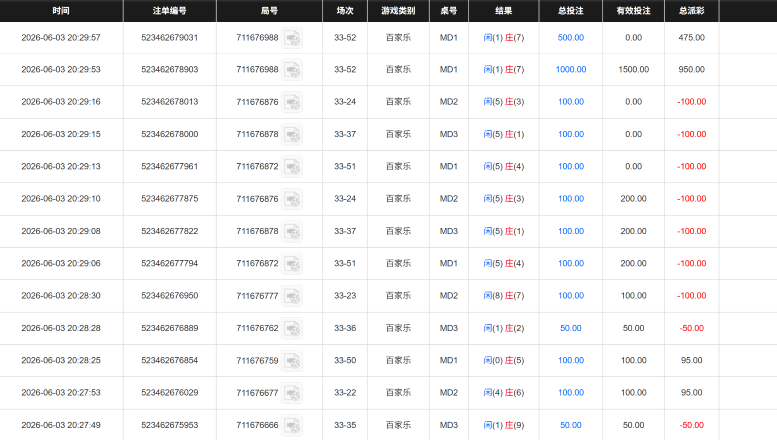This screenshot has width=777, height=440.
Task: Click detail icon beside round 711676759
Action: point(292,361)
